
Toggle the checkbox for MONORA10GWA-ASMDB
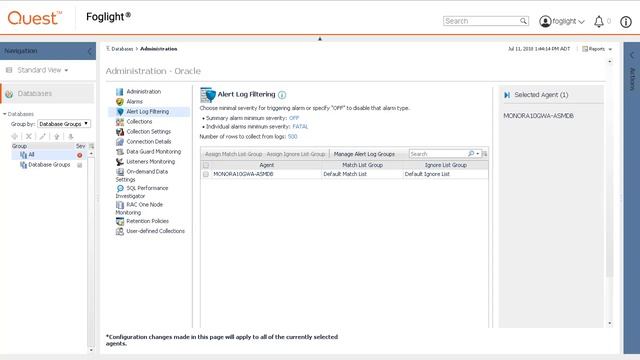point(206,174)
